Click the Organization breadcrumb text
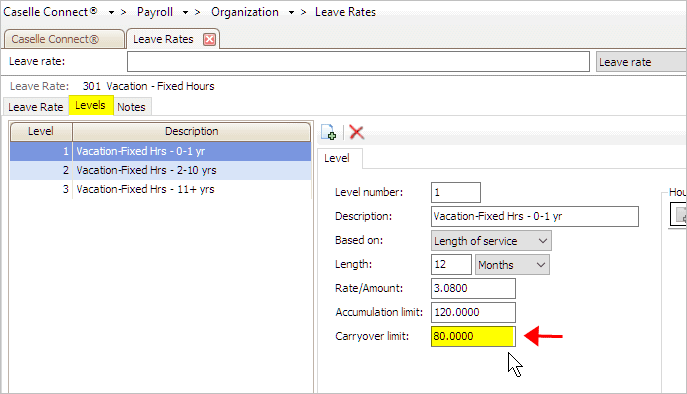This screenshot has height=394, width=687. click(245, 12)
